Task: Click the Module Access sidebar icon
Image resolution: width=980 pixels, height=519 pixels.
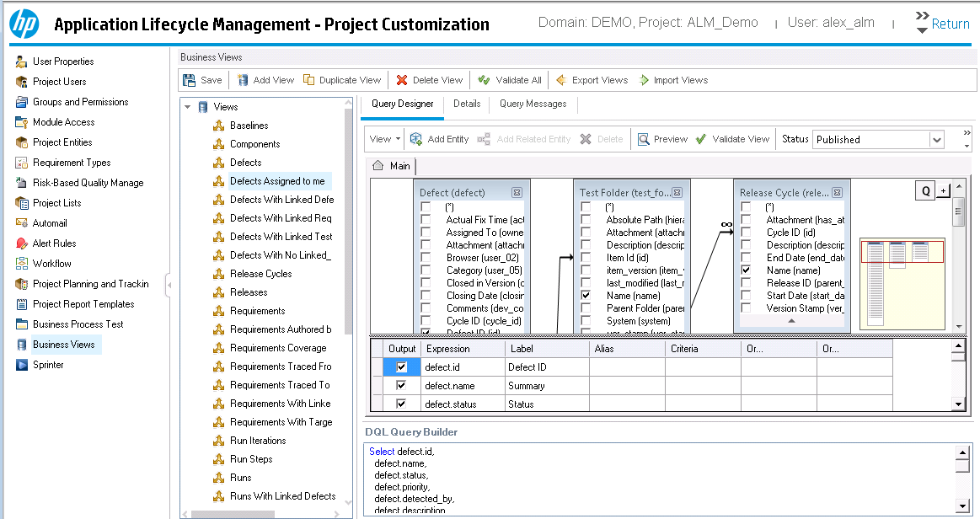Action: 21,122
